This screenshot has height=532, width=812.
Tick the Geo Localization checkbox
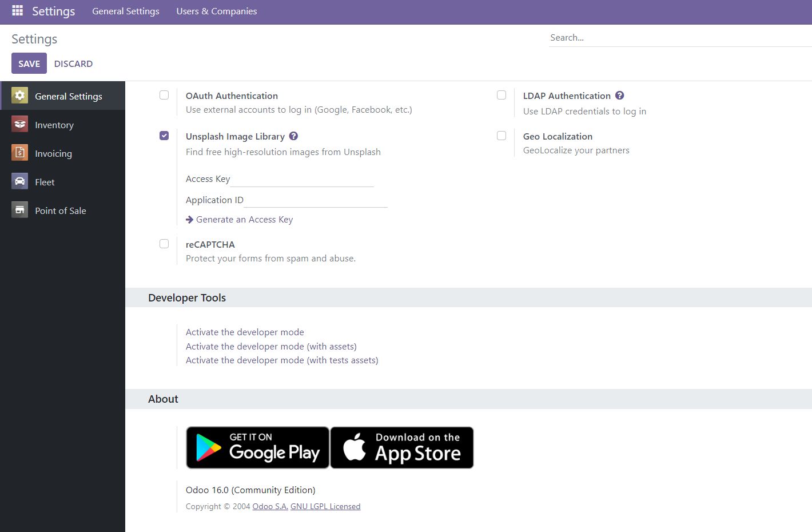click(501, 136)
